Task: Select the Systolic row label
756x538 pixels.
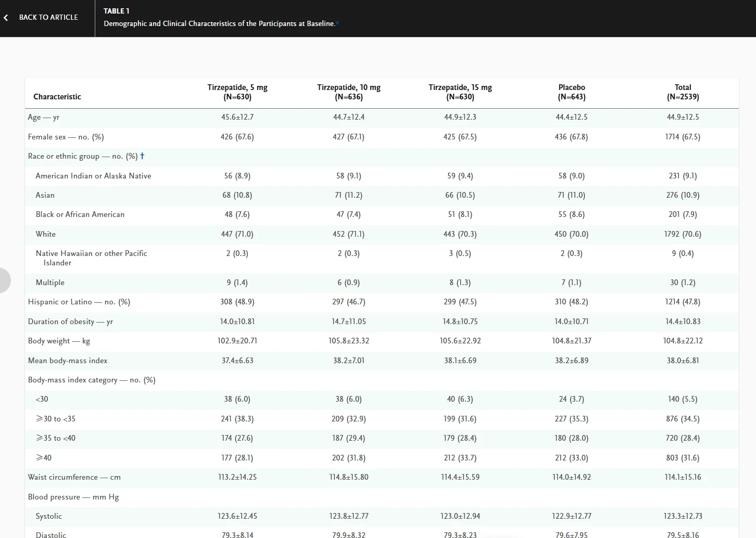Action: (x=49, y=516)
